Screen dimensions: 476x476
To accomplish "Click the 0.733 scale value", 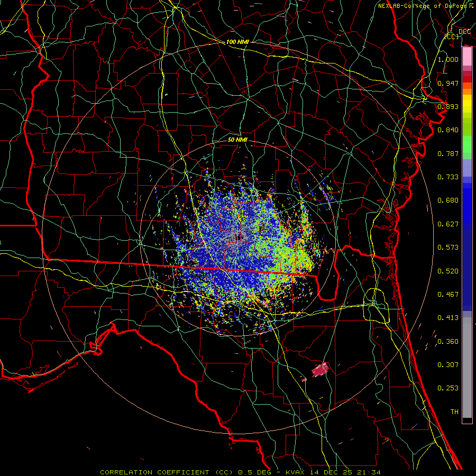I will pos(448,177).
